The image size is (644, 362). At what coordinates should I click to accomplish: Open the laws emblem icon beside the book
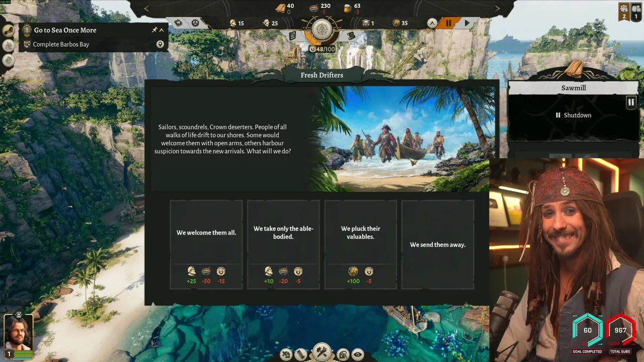(x=195, y=23)
